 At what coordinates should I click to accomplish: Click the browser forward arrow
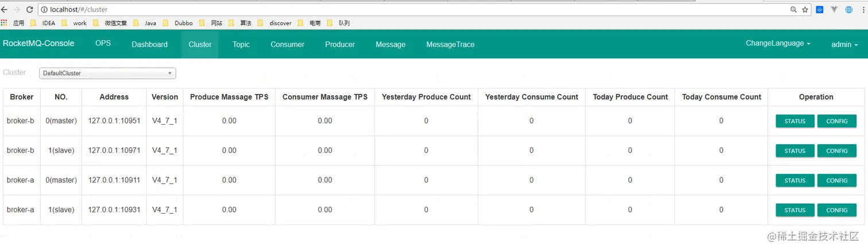(17, 10)
